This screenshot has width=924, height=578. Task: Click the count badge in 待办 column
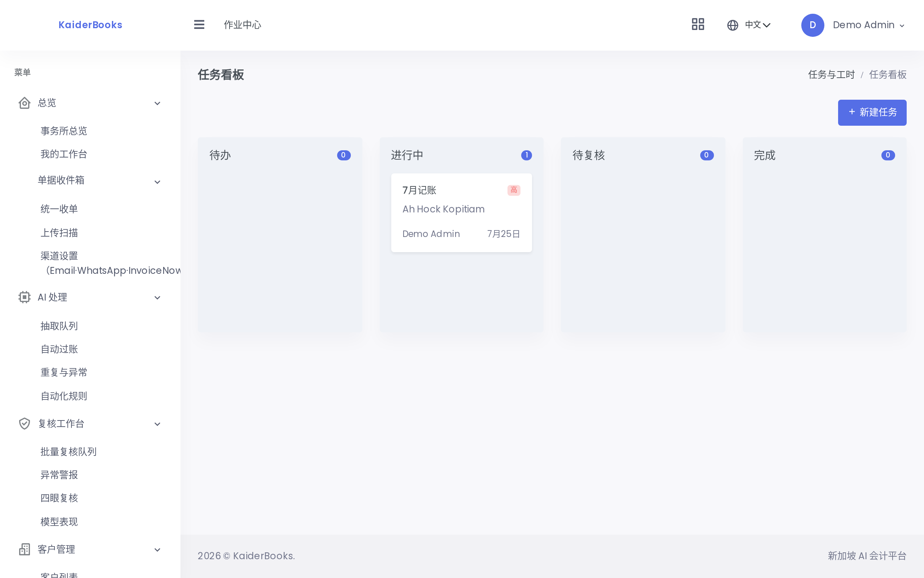344,155
